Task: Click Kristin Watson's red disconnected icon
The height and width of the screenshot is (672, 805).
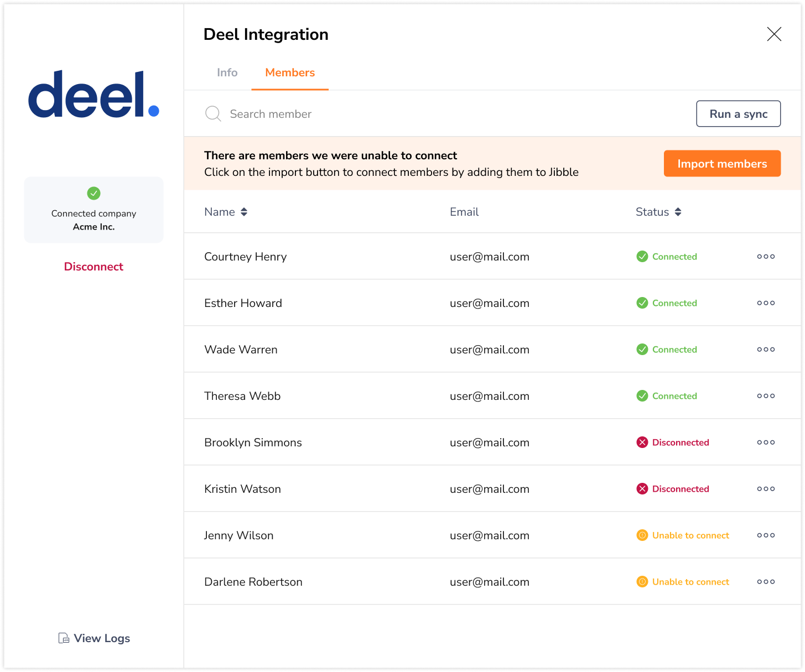Action: pos(642,489)
